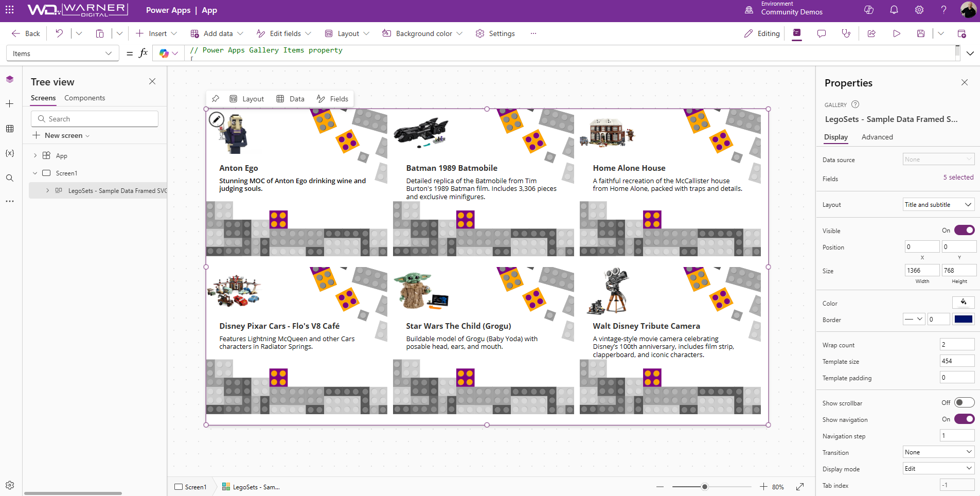Toggle the Visible switch
The image size is (980, 496).
pos(965,230)
